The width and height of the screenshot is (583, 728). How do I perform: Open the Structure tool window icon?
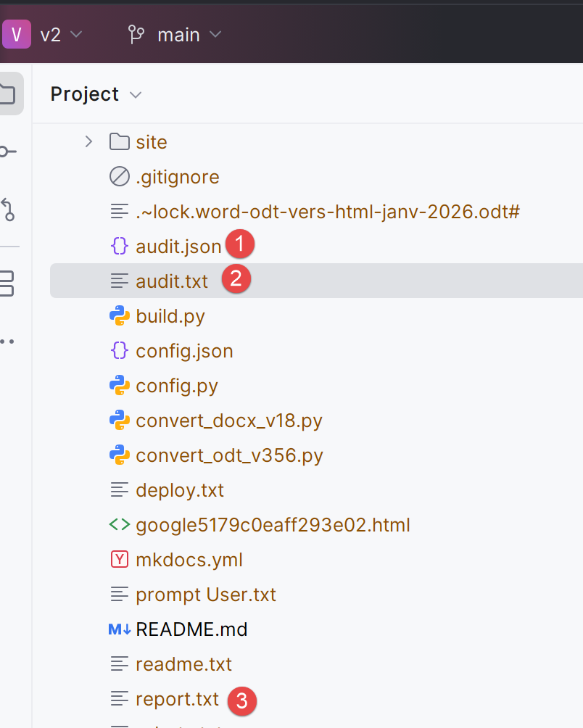click(7, 283)
